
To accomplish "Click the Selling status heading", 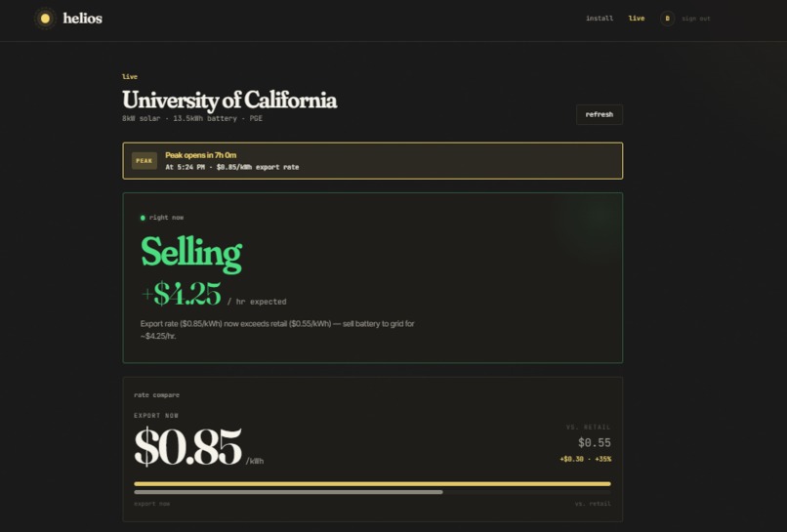I will click(191, 254).
